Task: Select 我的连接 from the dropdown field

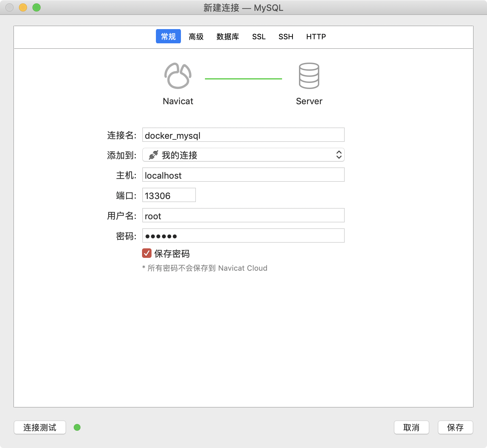Action: coord(243,155)
